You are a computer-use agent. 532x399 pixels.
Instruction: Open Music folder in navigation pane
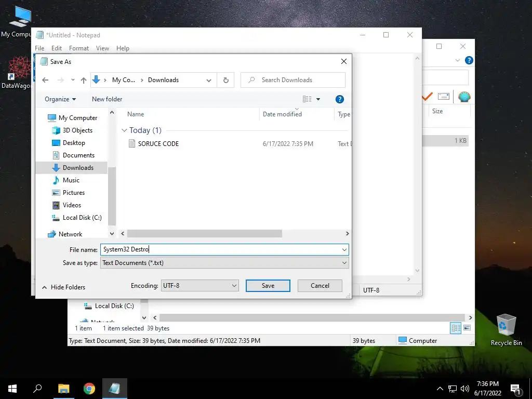71,180
